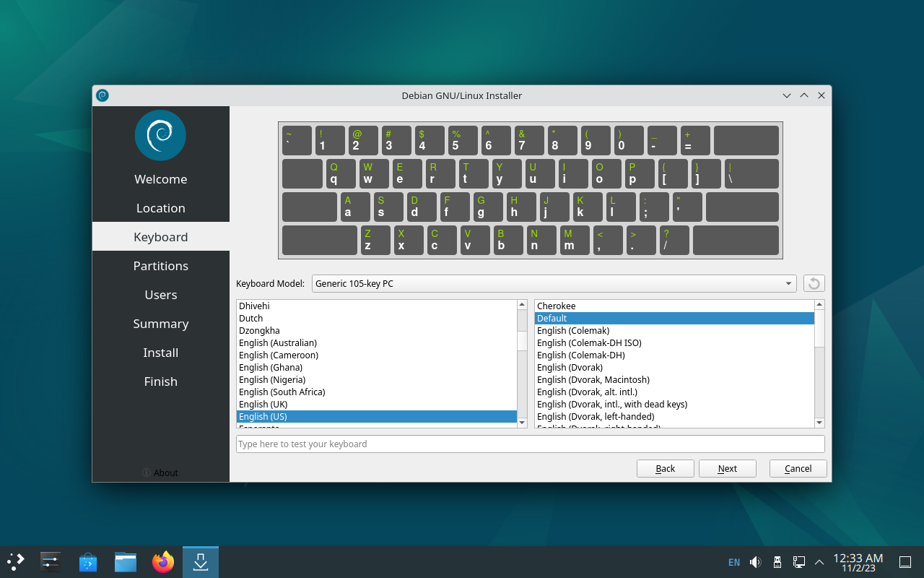Click the reset keyboard model icon
This screenshot has width=924, height=578.
click(814, 283)
